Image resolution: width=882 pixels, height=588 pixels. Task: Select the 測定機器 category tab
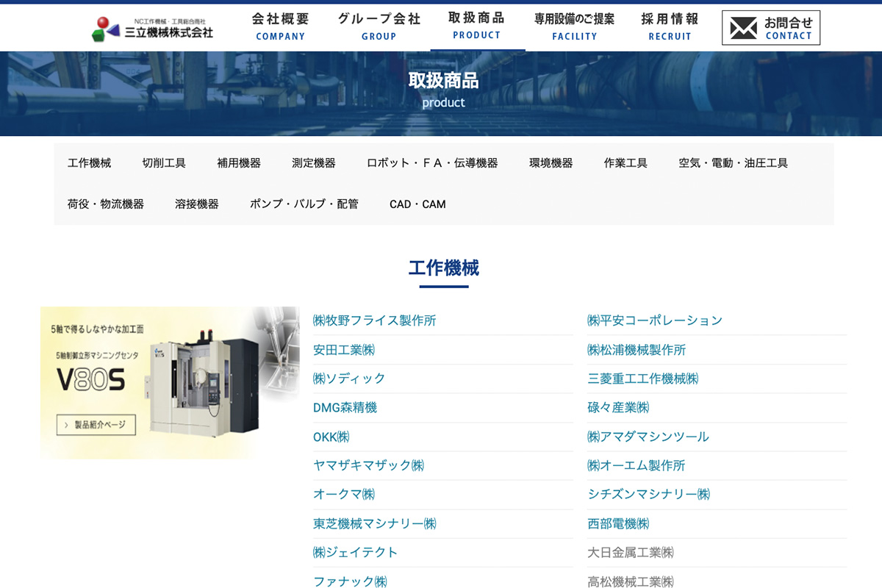(x=314, y=163)
